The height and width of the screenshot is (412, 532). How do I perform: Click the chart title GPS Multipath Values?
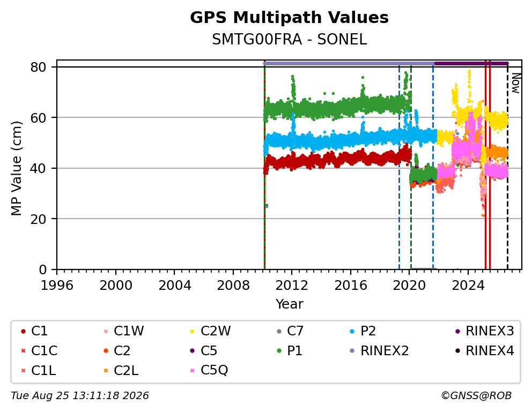(289, 18)
